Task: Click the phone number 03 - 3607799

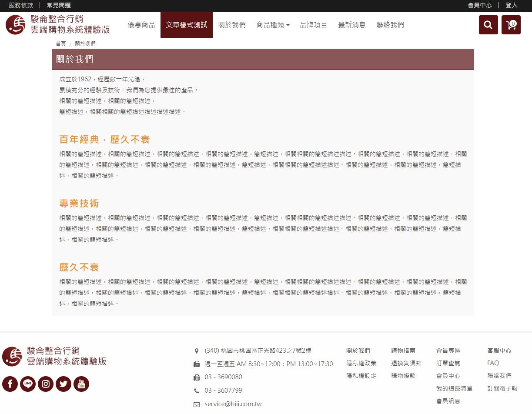Action: 223,391
